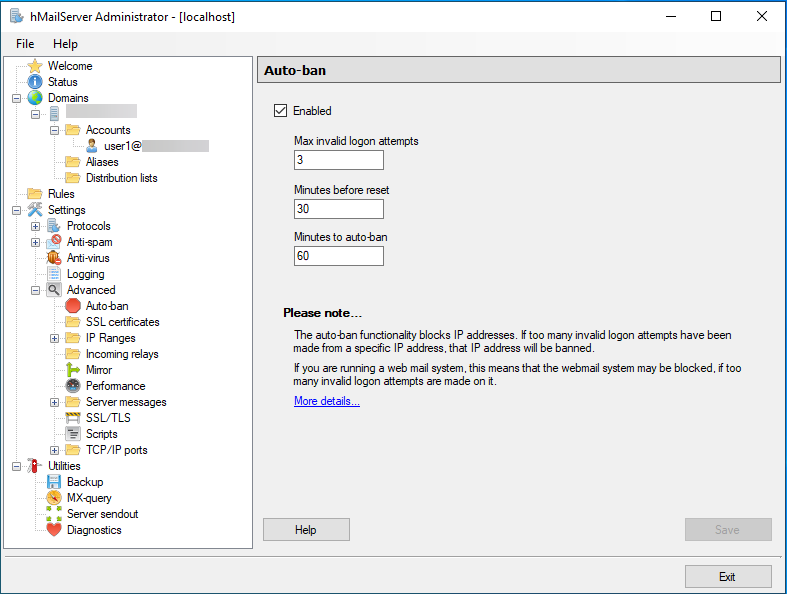Image resolution: width=787 pixels, height=594 pixels.
Task: Expand the IP Ranges node
Action: [55, 338]
